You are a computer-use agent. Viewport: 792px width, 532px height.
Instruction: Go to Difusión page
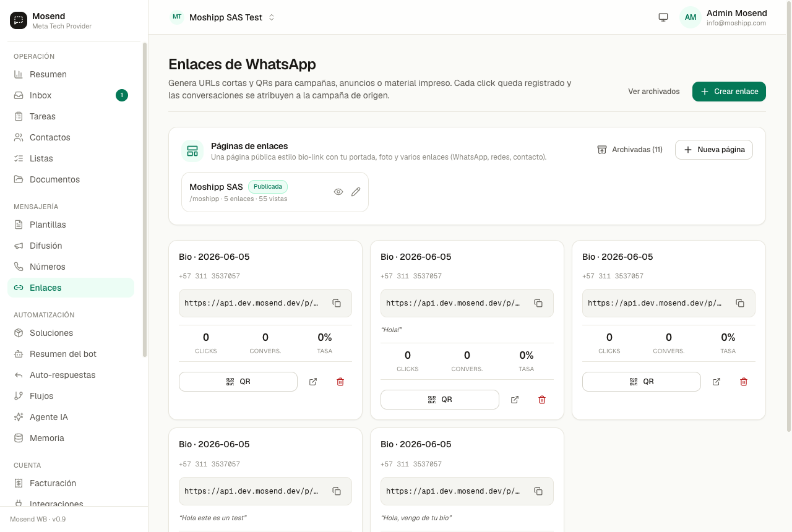[71, 246]
